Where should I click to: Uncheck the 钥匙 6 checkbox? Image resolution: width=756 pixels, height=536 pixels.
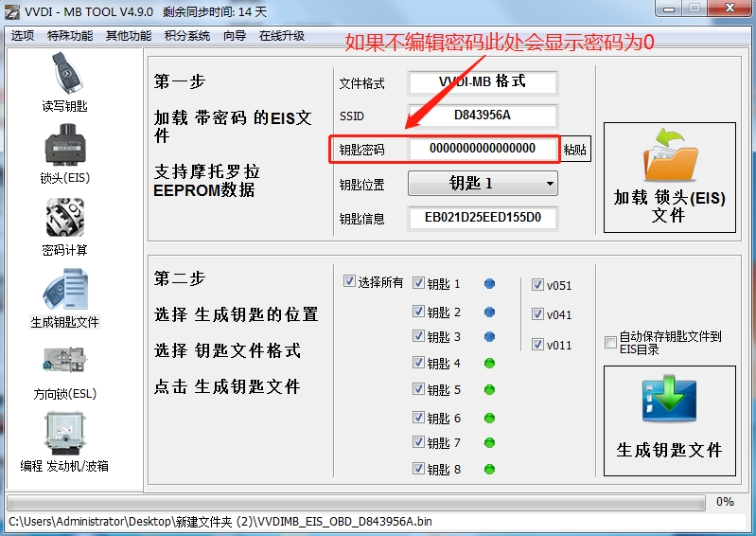418,418
